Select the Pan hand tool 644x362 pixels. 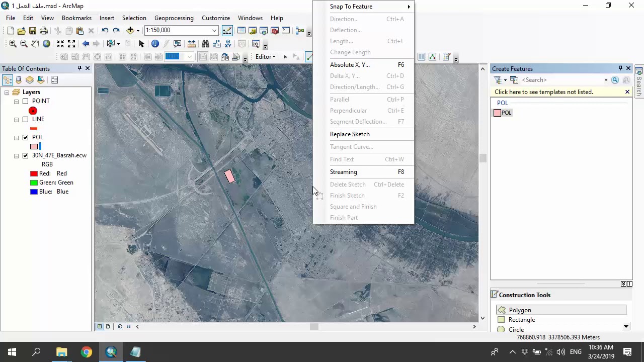(x=35, y=44)
